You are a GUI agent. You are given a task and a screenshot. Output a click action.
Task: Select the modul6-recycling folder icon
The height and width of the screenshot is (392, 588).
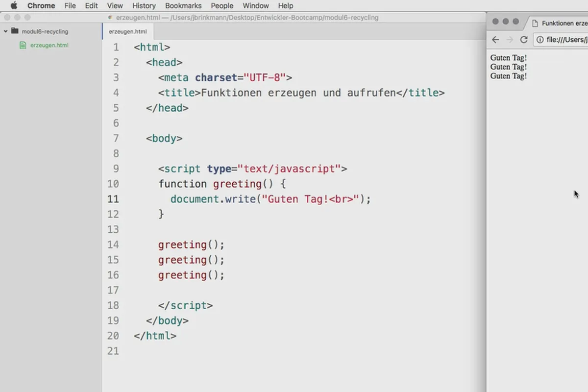pyautogui.click(x=14, y=31)
